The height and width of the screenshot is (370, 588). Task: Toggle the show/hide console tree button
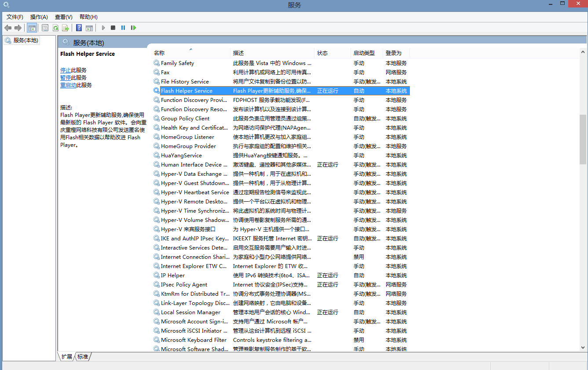click(x=32, y=28)
